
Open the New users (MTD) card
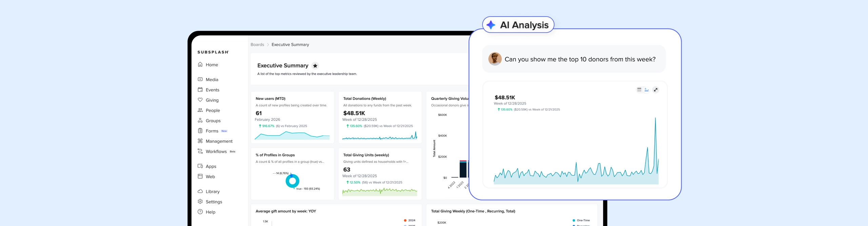pos(292,117)
